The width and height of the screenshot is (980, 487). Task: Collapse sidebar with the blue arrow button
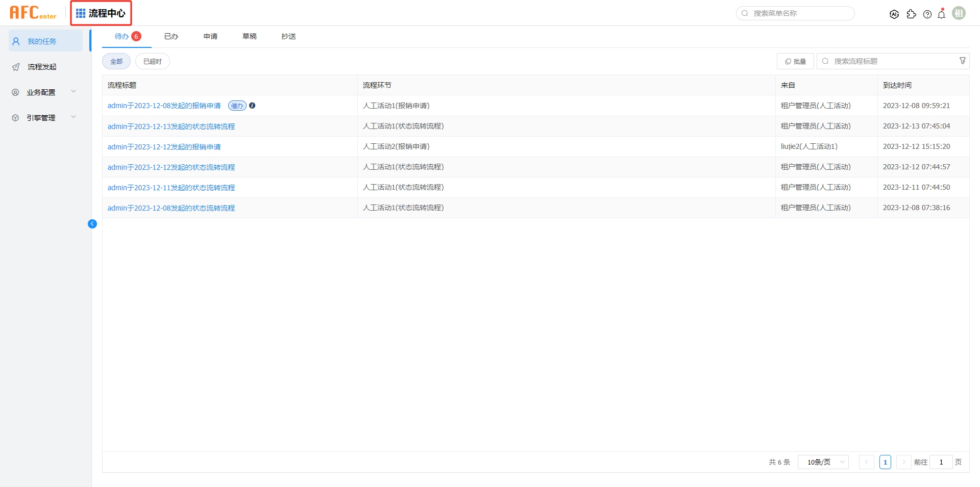[x=92, y=224]
